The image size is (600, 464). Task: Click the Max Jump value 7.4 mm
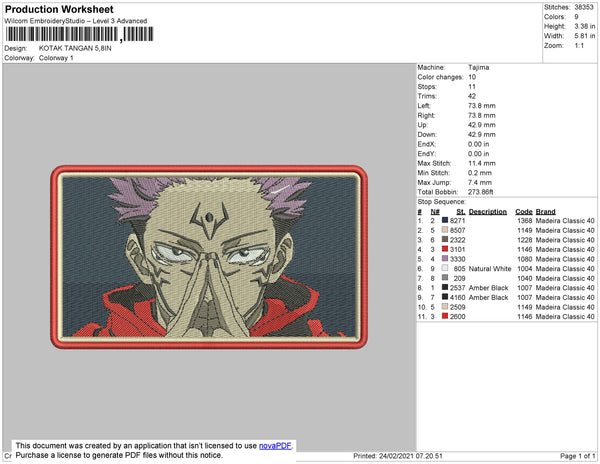(480, 182)
